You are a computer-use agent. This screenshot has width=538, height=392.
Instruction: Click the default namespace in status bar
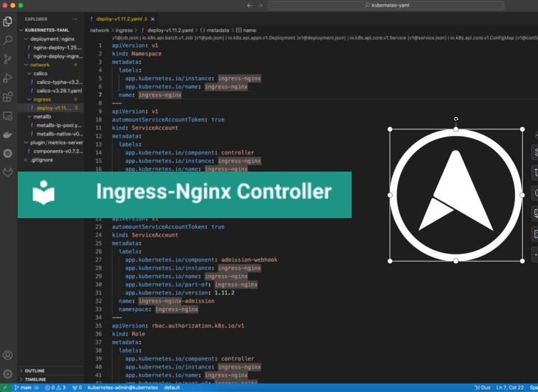172,387
